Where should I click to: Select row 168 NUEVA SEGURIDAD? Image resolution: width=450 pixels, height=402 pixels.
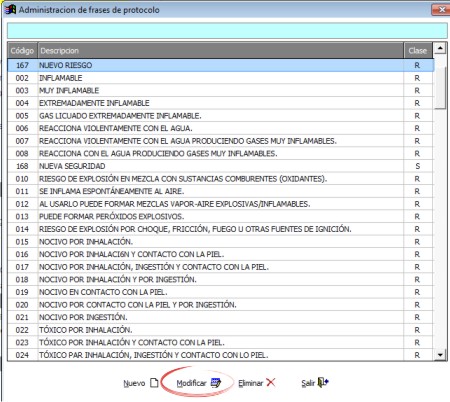221,166
